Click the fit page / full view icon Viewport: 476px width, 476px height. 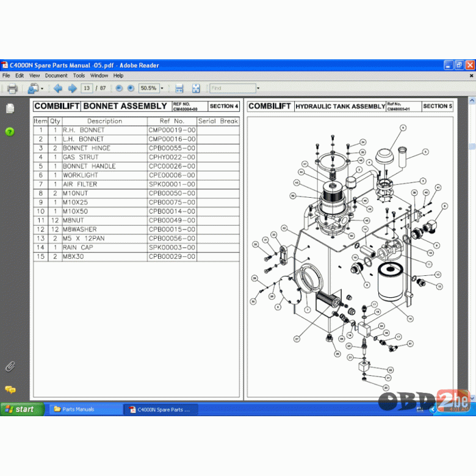click(196, 88)
